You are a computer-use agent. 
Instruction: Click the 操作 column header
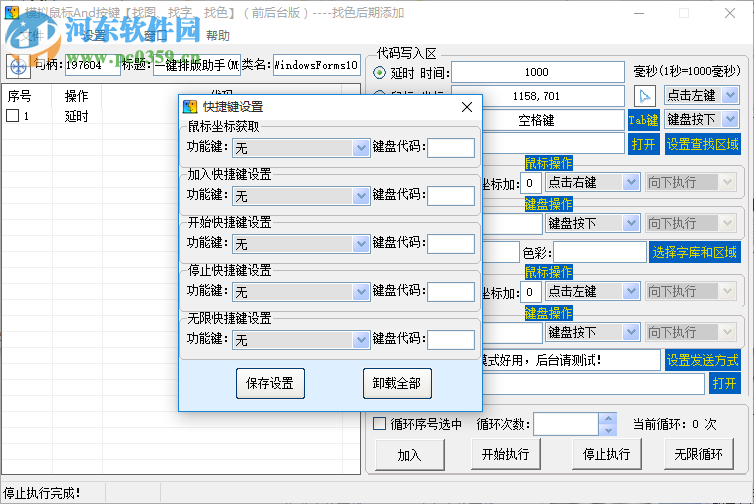(x=76, y=96)
